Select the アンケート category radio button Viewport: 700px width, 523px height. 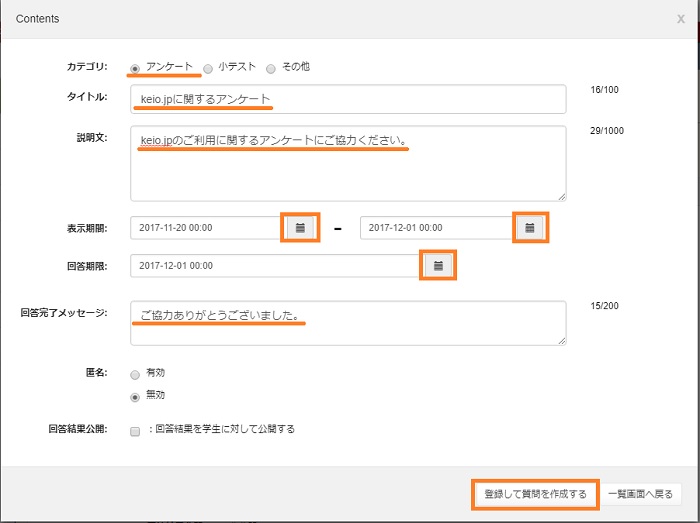[x=135, y=68]
